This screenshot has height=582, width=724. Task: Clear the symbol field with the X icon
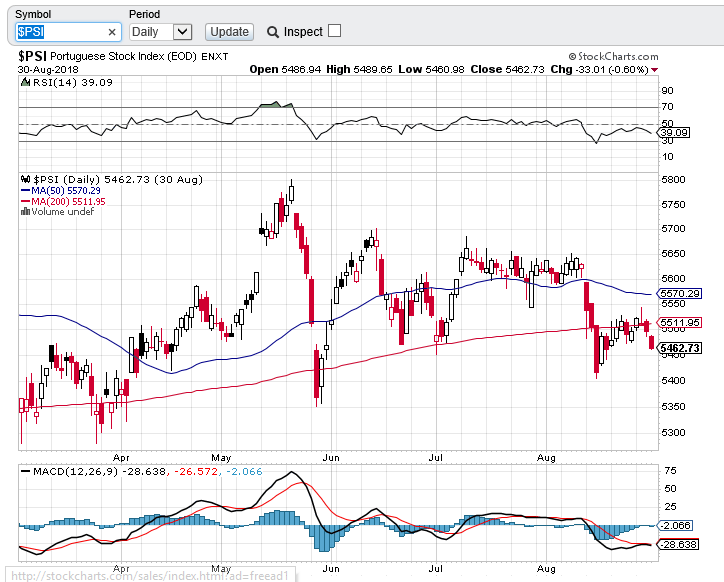click(112, 32)
